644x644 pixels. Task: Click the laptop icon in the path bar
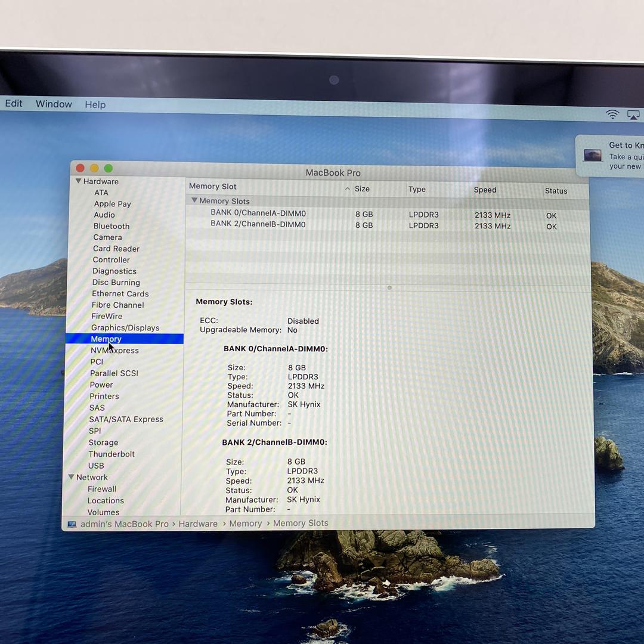72,524
